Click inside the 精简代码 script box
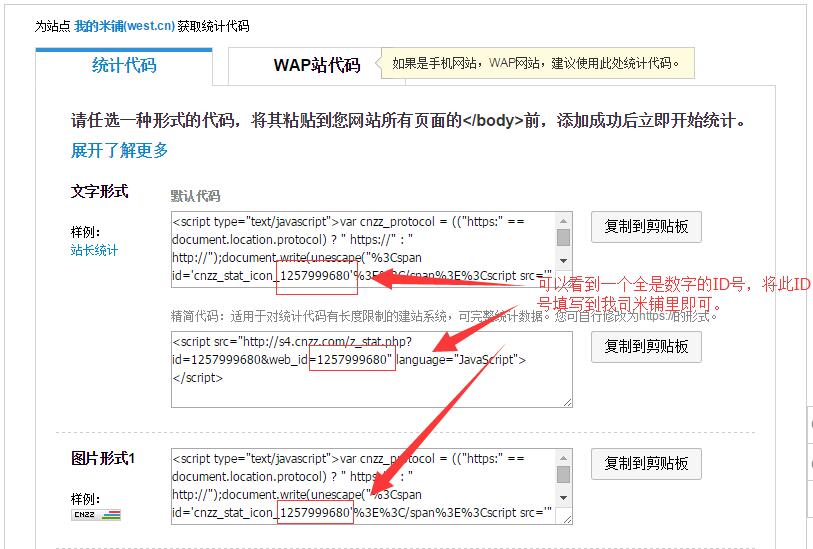This screenshot has height=549, width=813. (360, 369)
